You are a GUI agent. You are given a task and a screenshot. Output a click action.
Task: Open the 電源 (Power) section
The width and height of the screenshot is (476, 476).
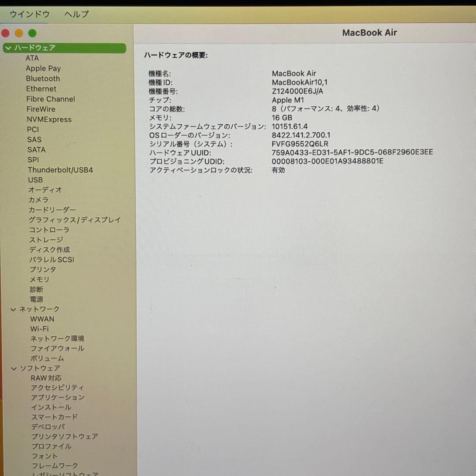(37, 299)
